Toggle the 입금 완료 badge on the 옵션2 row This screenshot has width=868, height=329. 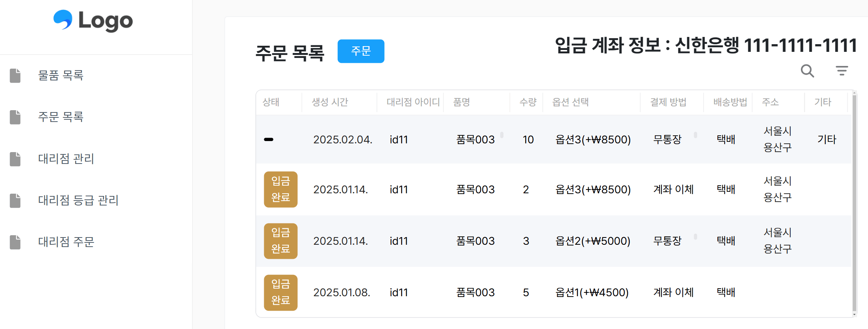pyautogui.click(x=281, y=241)
